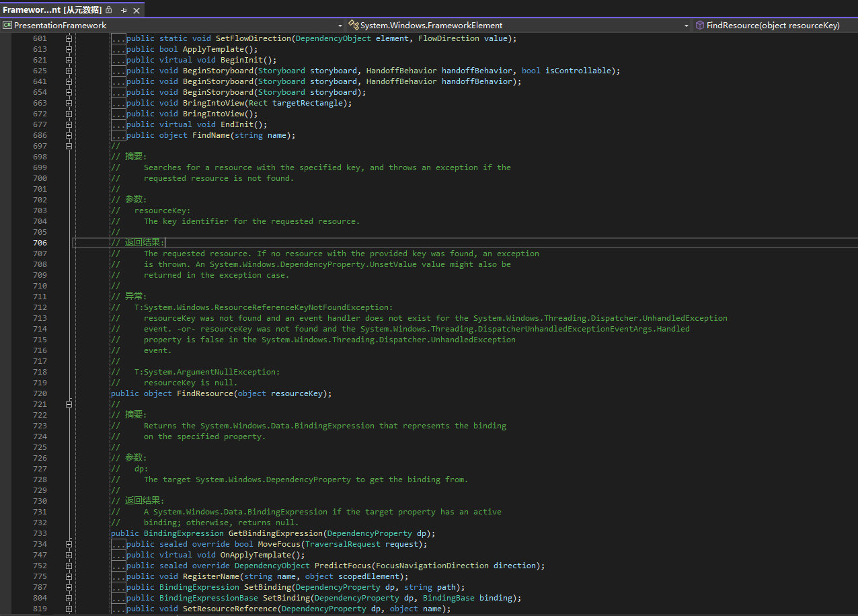Viewport: 858px width, 616px height.
Task: Click the vertical scrollbar on the right edge
Action: tap(855, 269)
